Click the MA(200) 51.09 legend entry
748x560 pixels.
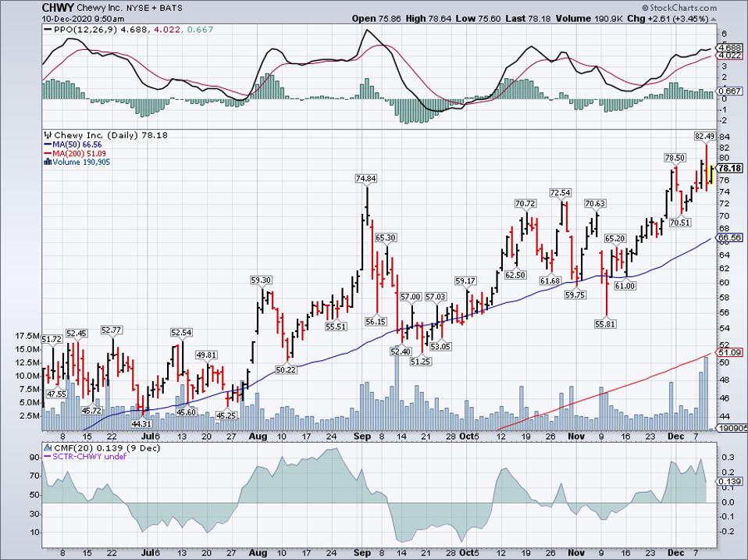tap(75, 154)
